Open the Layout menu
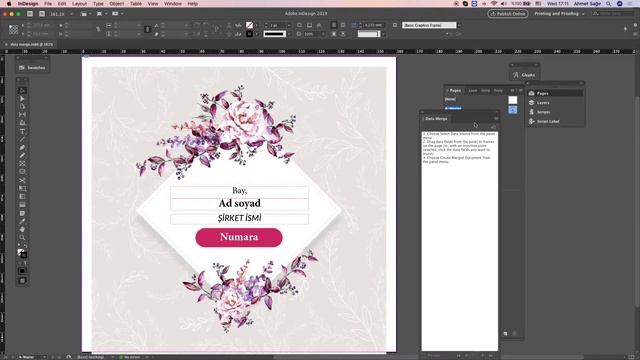 (79, 4)
